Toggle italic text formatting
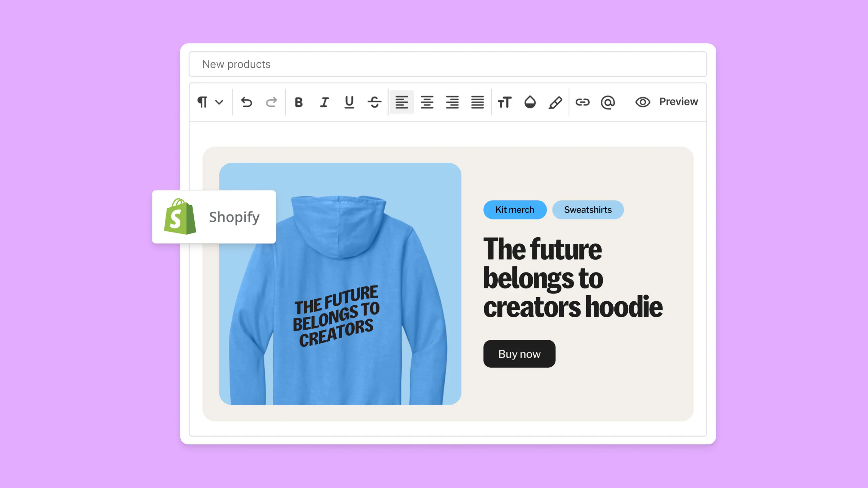 (324, 102)
